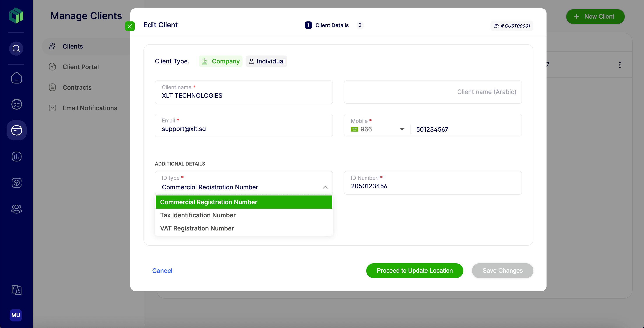Select Individual client type
This screenshot has height=328, width=644.
(x=267, y=61)
